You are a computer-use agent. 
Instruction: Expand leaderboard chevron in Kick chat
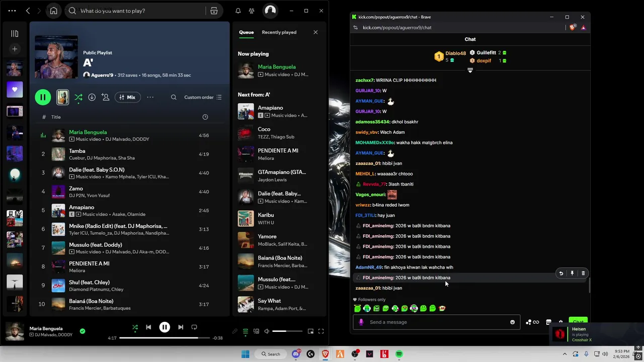tap(470, 70)
